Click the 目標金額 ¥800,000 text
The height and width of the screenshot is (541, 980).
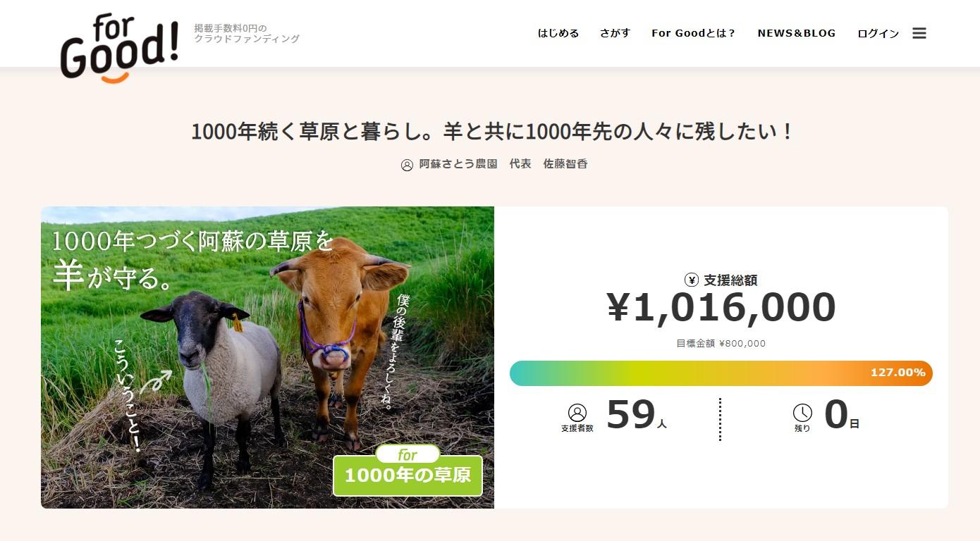coord(721,344)
